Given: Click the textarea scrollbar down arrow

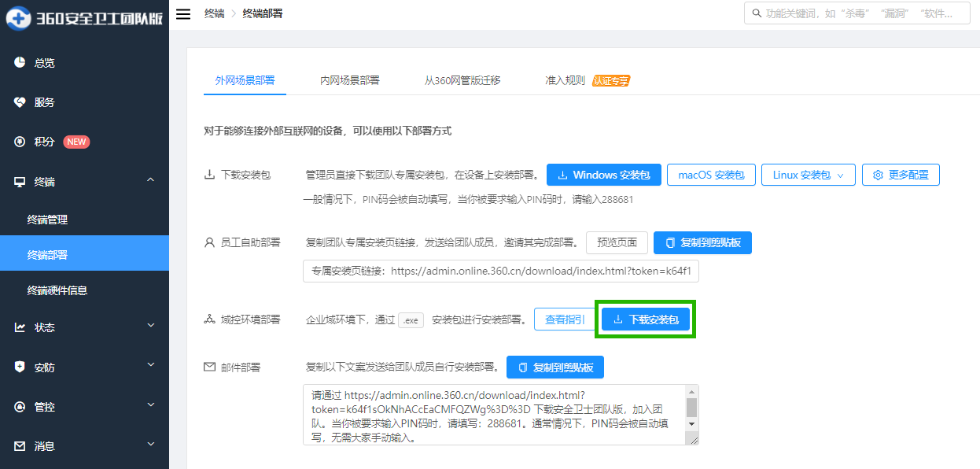Looking at the screenshot, I should point(692,423).
